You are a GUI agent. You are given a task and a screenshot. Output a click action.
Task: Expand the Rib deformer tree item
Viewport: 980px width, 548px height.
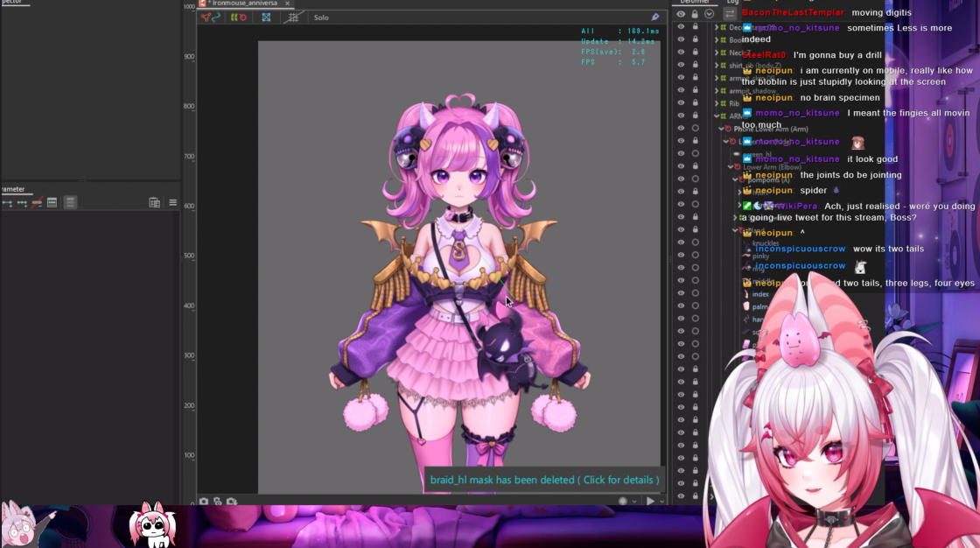coord(717,103)
